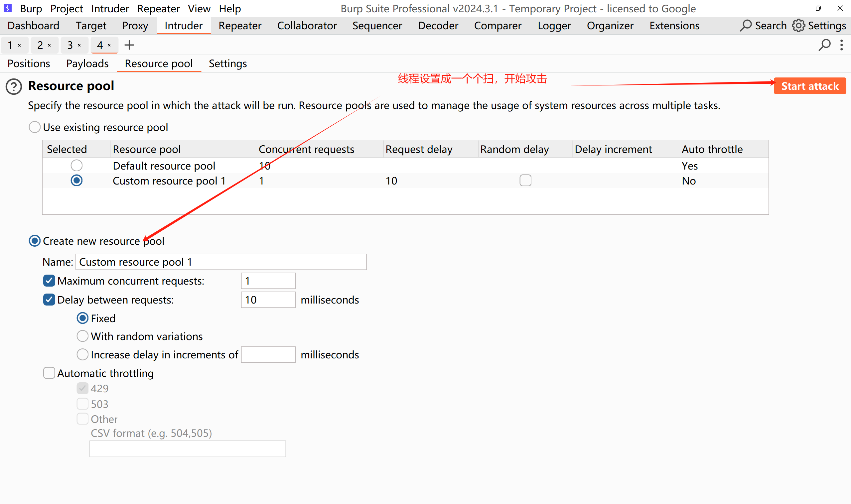Open the Project menu
Viewport: 851px width, 504px height.
67,8
